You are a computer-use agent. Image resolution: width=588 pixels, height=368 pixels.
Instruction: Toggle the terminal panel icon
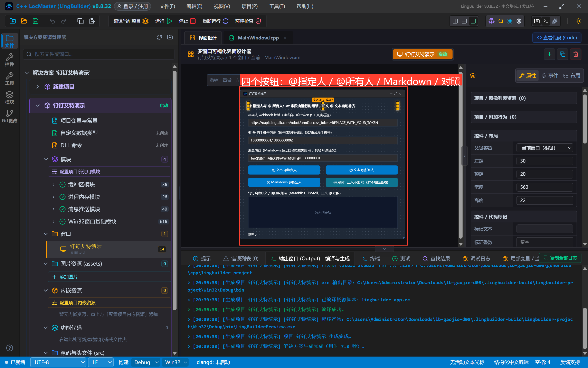(546, 21)
